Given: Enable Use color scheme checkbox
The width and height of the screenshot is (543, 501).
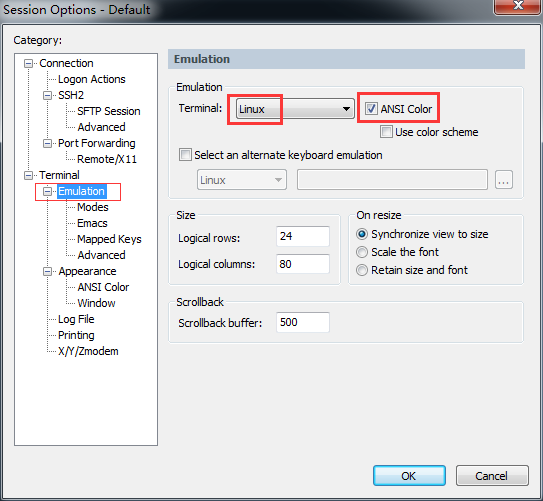Looking at the screenshot, I should click(x=386, y=132).
